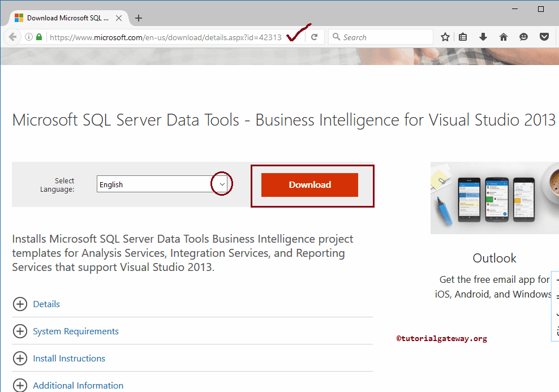This screenshot has height=392, width=559.
Task: Open the Pocket toolbar icon
Action: pos(544,37)
